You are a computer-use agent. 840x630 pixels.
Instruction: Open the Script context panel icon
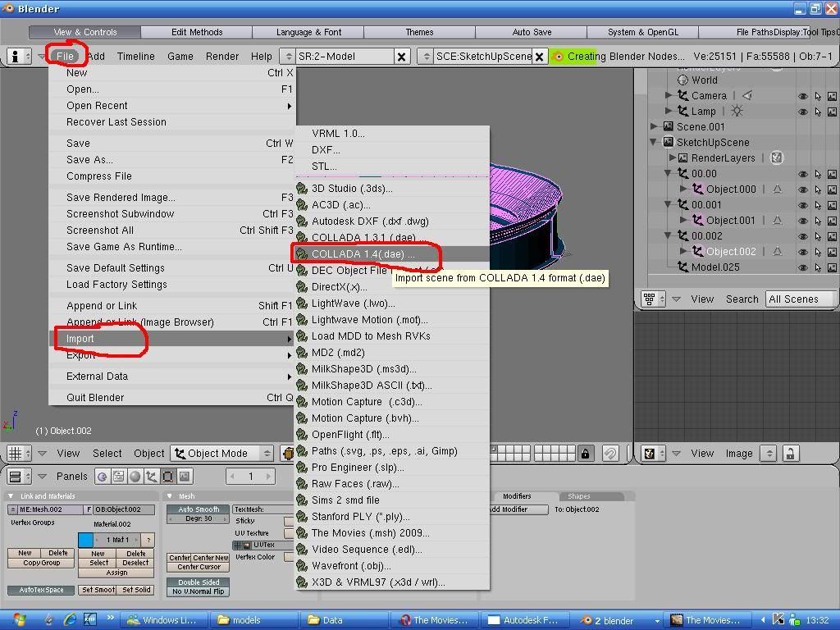[119, 477]
